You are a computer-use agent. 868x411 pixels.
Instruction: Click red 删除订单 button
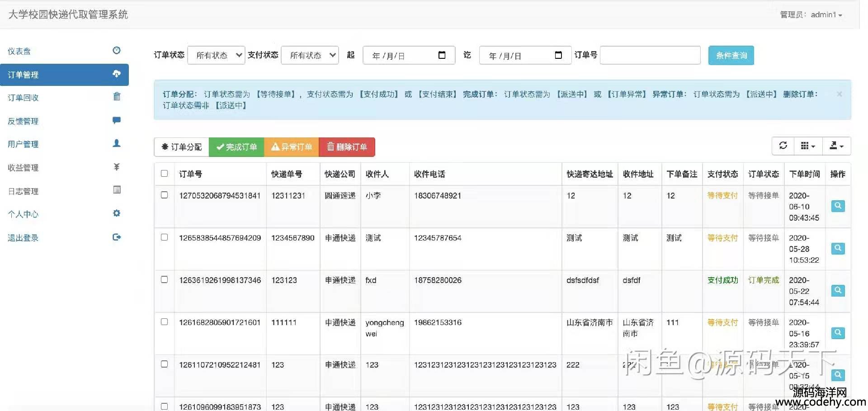click(347, 147)
